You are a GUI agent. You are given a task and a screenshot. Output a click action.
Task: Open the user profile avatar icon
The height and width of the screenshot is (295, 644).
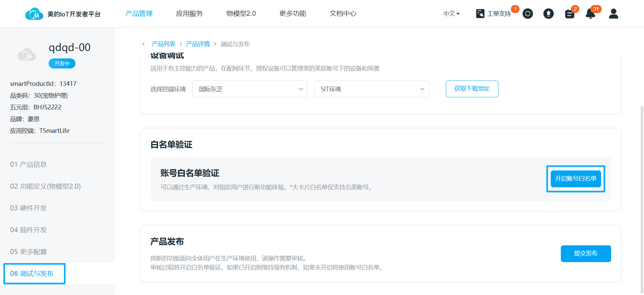613,14
